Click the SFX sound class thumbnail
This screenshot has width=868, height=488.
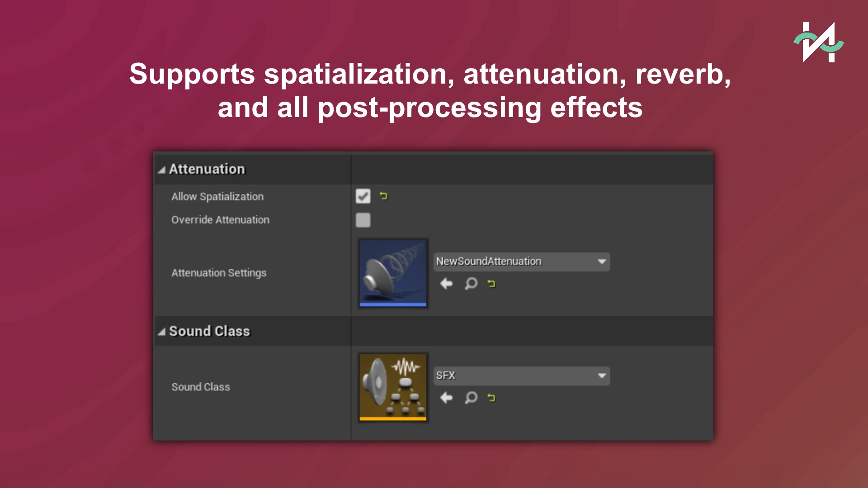point(393,387)
